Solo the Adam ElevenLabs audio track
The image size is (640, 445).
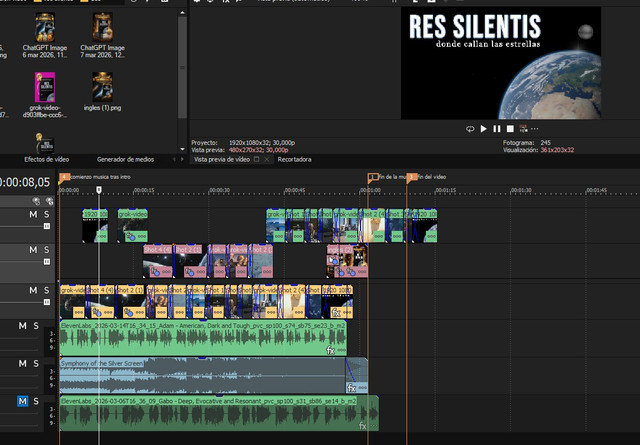[36, 326]
